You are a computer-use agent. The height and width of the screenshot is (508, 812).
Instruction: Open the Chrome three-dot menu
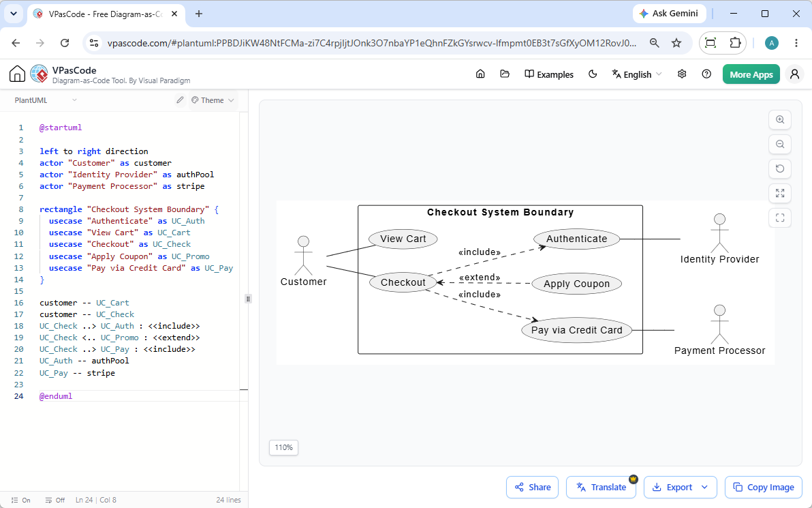click(796, 43)
